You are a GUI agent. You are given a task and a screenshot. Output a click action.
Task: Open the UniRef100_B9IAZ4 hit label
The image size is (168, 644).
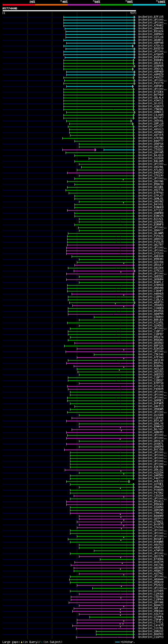(x=151, y=31)
